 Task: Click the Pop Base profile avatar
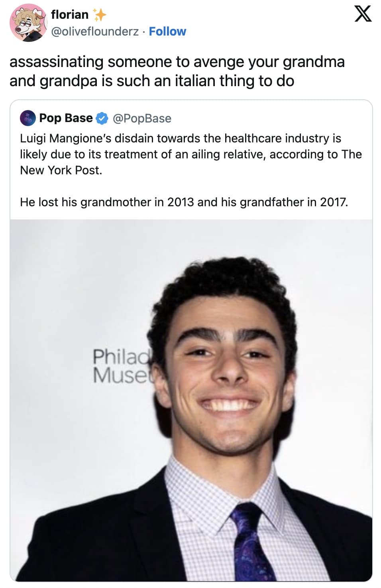(27, 118)
